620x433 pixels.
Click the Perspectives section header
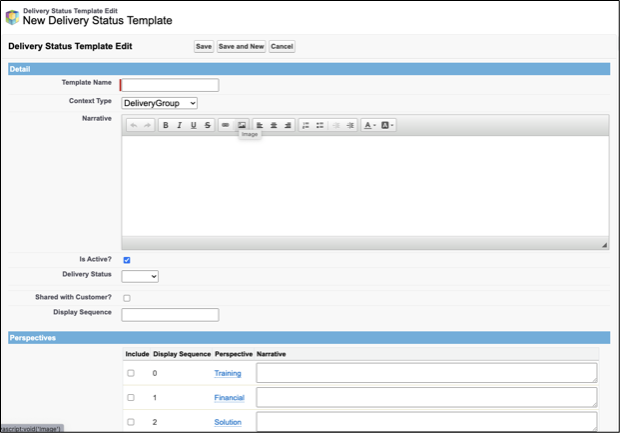pos(309,338)
